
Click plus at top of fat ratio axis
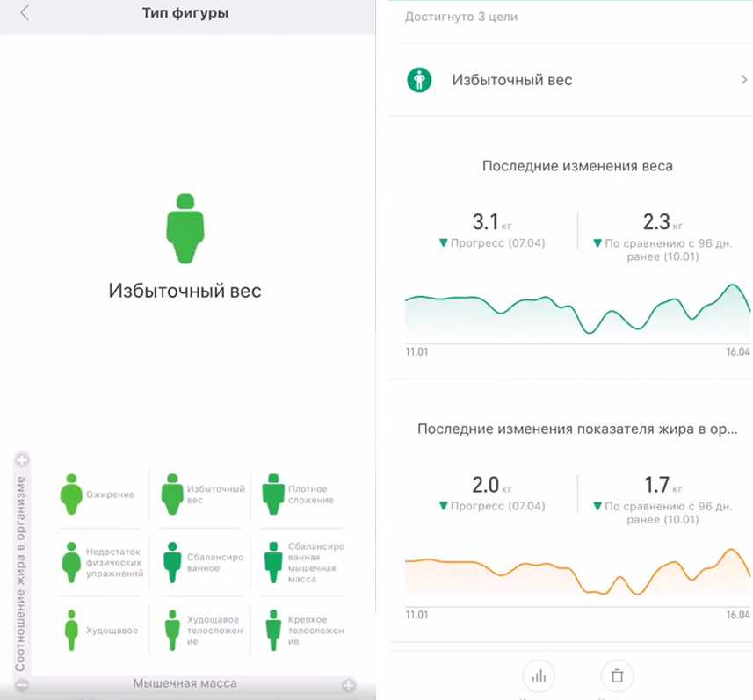pos(22,459)
